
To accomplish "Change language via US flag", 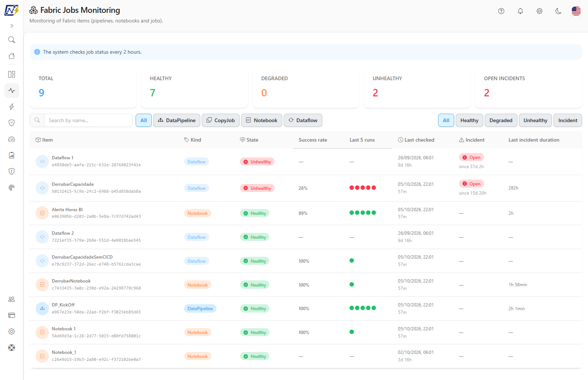I will coord(576,11).
